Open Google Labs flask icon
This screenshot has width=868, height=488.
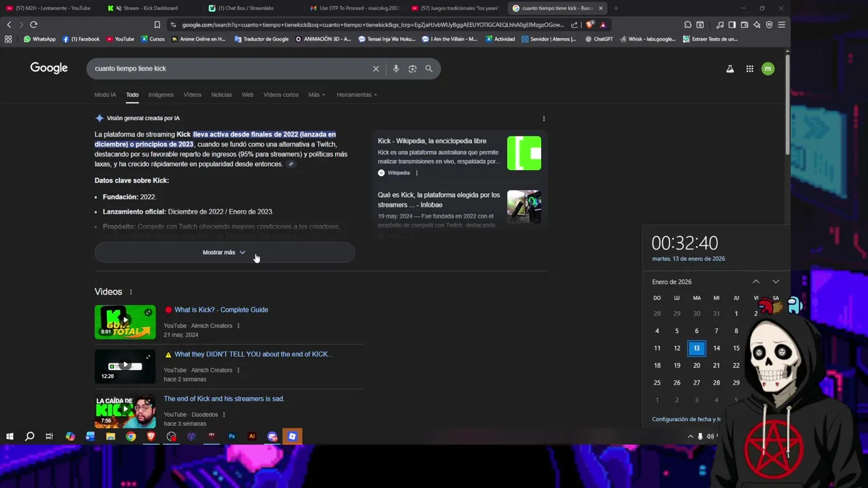click(730, 68)
